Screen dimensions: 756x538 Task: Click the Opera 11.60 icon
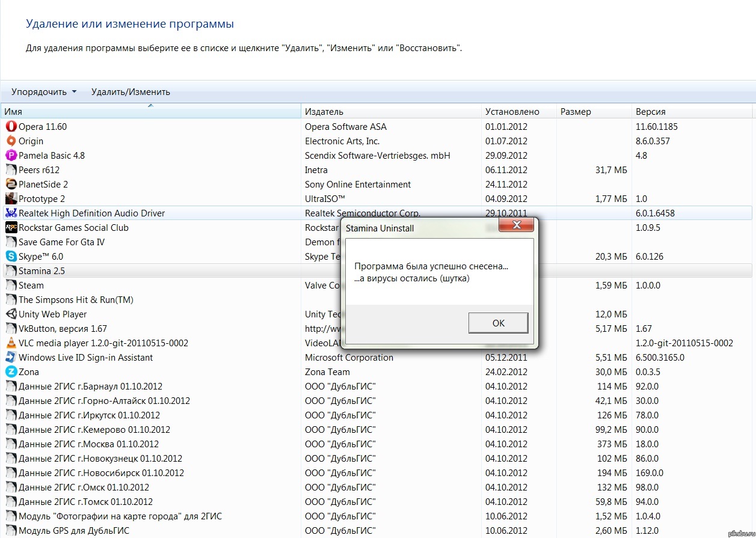[x=11, y=126]
